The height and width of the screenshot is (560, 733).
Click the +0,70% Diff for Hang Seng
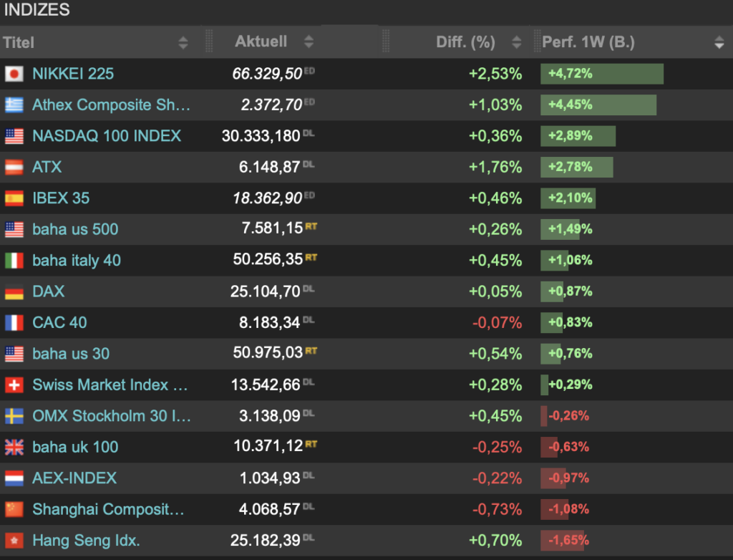[495, 541]
